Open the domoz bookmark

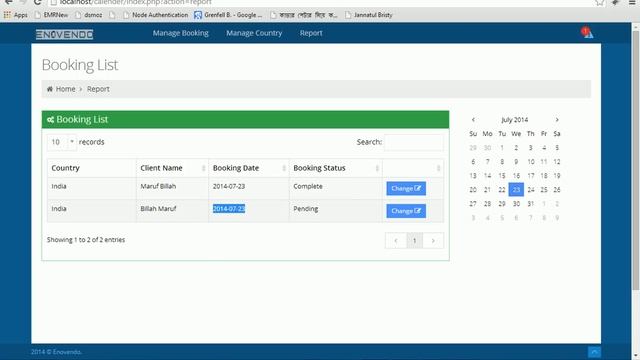click(x=89, y=15)
